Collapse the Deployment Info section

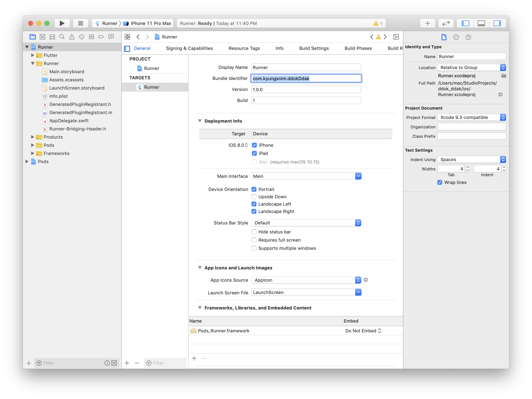pyautogui.click(x=200, y=121)
